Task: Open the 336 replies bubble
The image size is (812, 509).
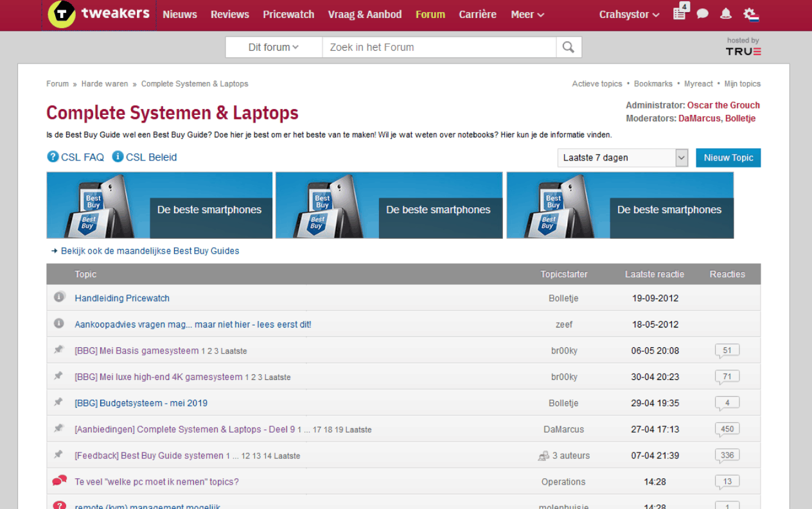Action: pos(727,456)
